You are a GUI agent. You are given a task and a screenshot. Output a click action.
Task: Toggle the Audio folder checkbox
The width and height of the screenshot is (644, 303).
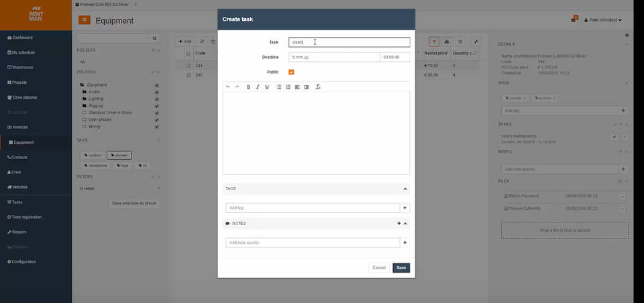point(157,92)
